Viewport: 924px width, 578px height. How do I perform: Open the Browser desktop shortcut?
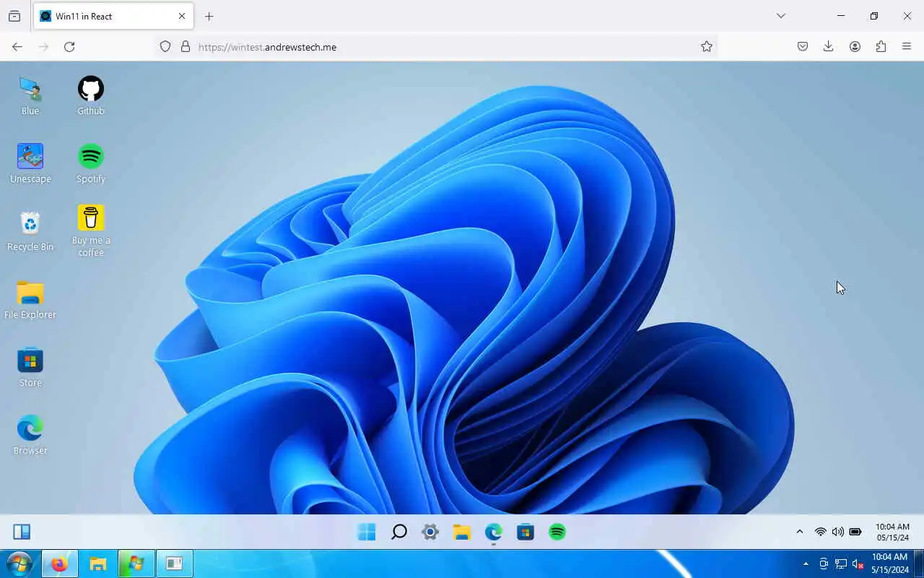(x=30, y=435)
